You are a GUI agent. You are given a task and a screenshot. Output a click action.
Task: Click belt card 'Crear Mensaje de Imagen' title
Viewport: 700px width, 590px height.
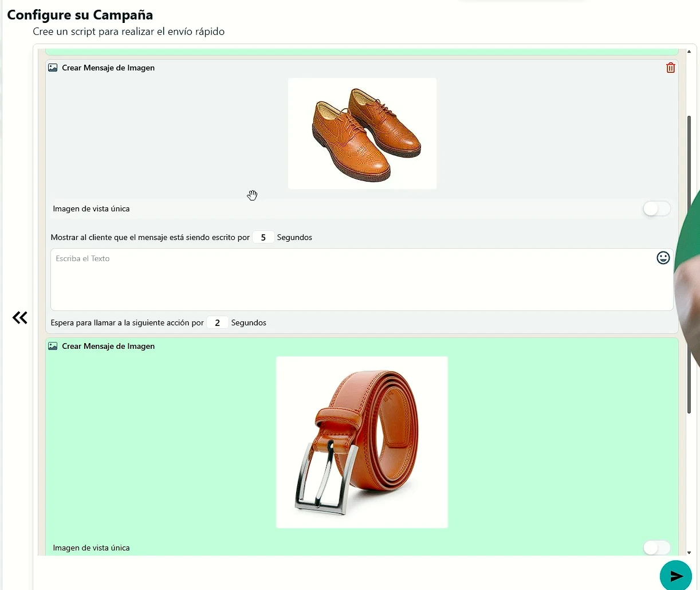[108, 346]
